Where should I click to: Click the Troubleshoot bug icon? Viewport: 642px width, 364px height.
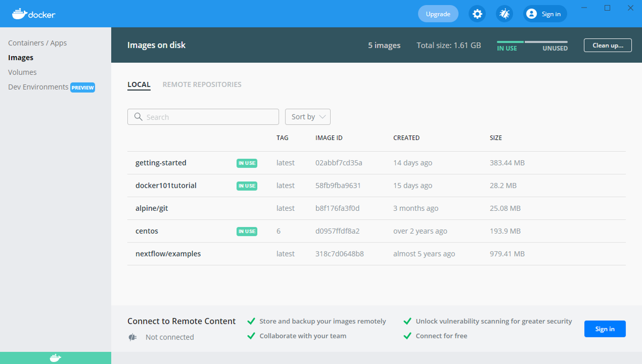(504, 14)
